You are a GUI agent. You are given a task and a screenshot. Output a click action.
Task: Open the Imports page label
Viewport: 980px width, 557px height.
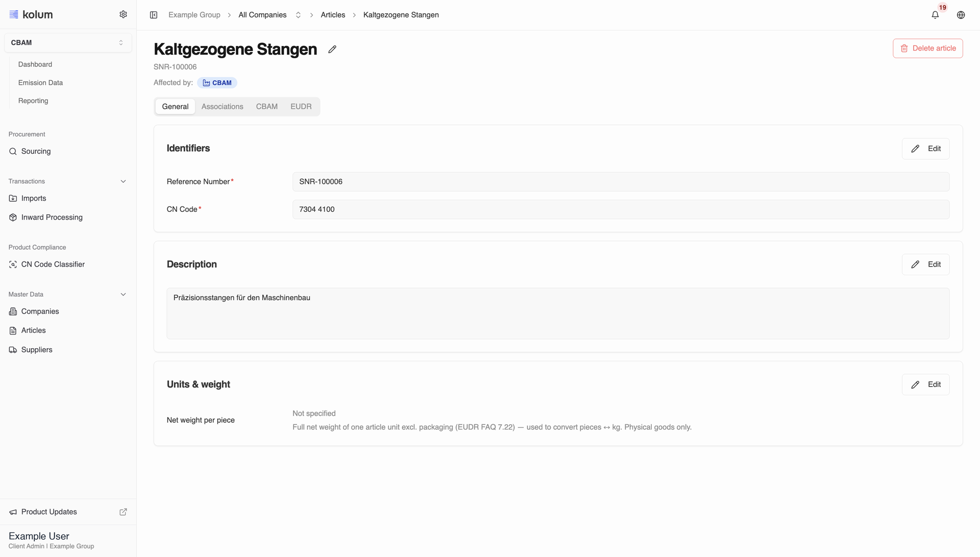[34, 199]
